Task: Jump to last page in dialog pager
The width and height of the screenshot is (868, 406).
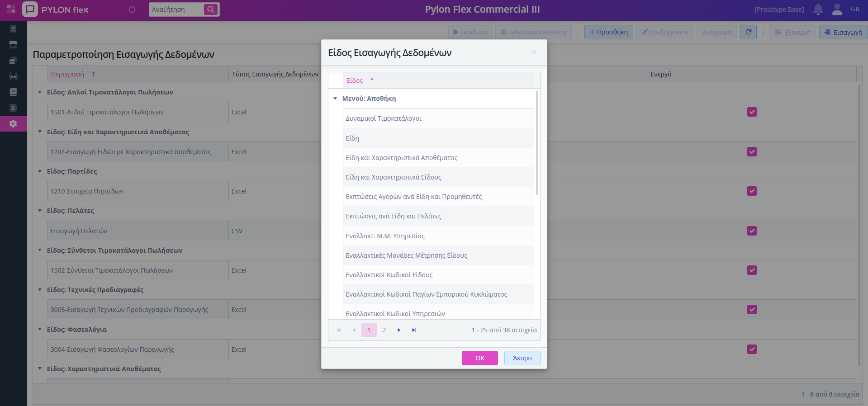Action: click(x=413, y=330)
